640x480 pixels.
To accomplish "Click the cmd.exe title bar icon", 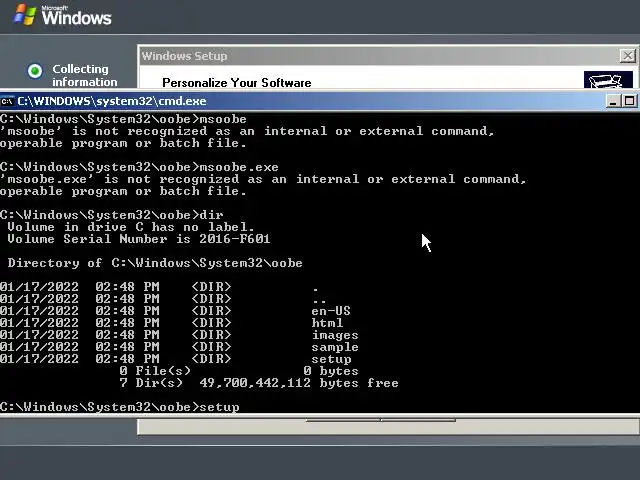I will coord(7,101).
